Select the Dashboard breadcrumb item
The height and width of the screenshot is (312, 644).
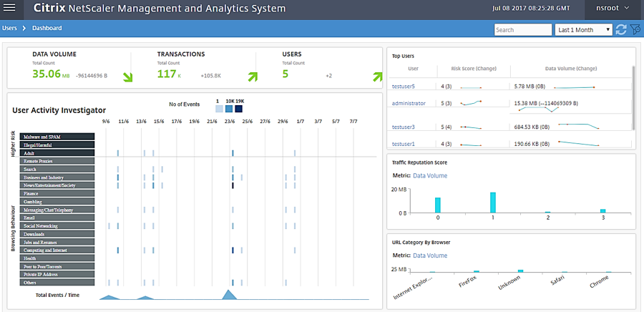[x=47, y=28]
